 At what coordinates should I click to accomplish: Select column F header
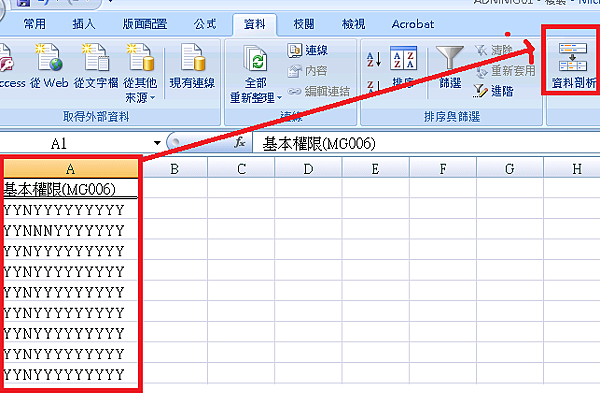443,169
